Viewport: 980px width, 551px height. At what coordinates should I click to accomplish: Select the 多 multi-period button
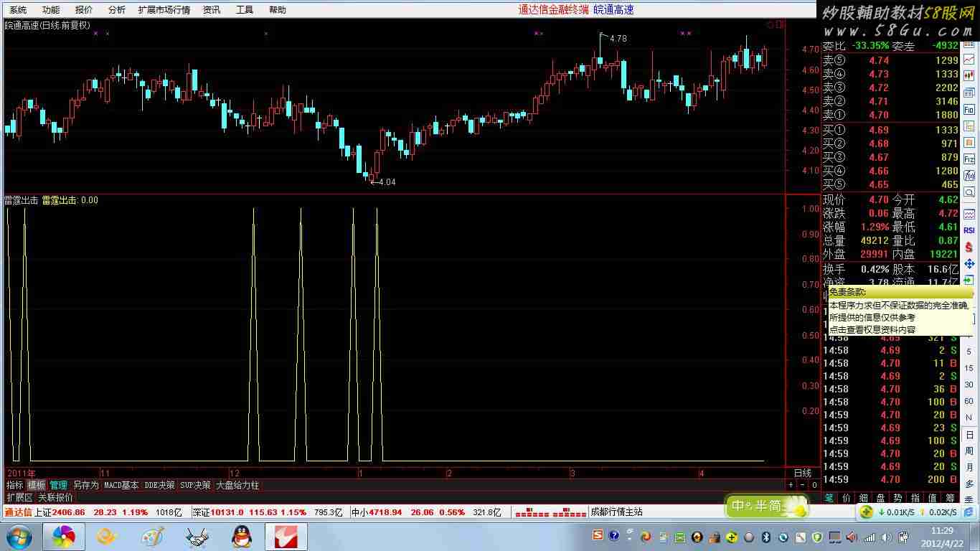(969, 484)
